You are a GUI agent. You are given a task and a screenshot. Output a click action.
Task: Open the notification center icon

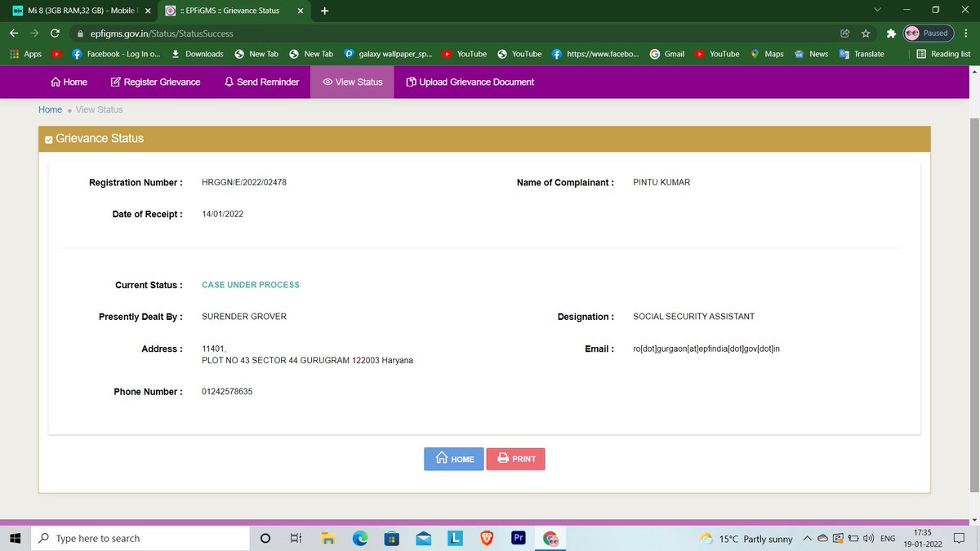point(959,539)
